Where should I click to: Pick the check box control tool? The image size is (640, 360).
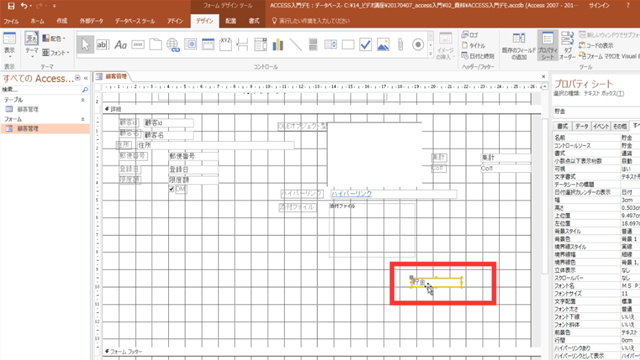(365, 44)
